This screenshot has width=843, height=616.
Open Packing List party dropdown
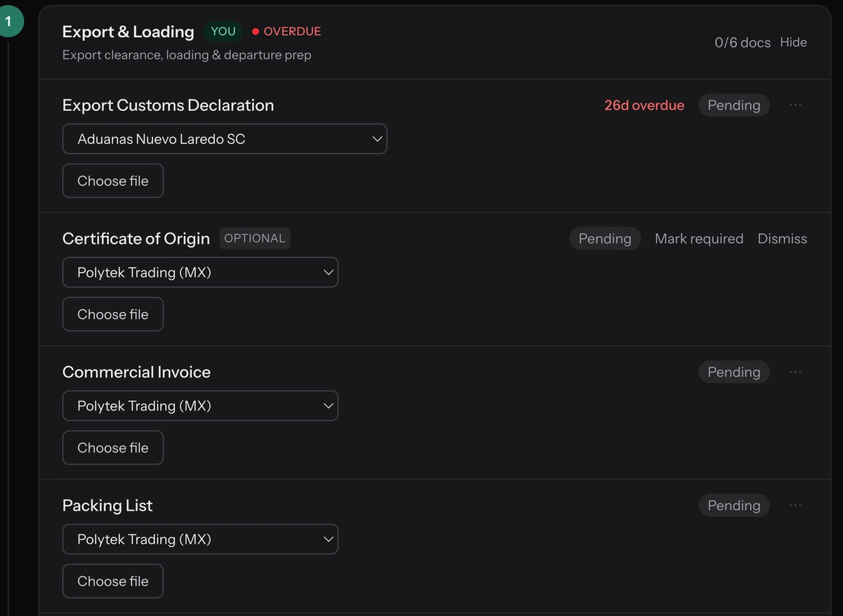click(200, 539)
